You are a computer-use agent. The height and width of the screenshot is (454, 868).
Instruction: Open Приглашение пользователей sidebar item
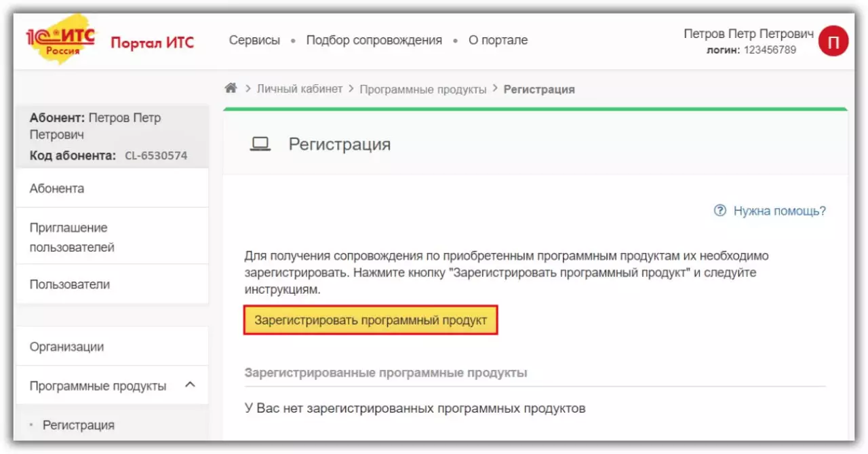pos(72,238)
